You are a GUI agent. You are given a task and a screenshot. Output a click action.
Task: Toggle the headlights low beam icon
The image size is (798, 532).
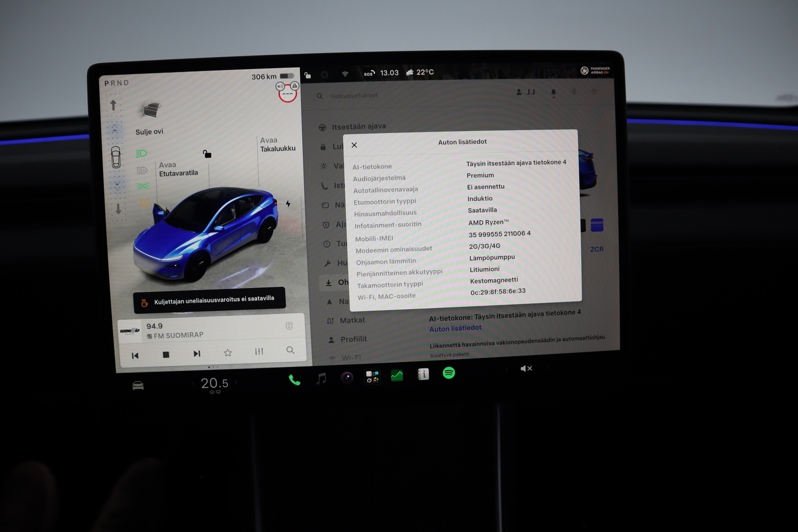coord(142,153)
